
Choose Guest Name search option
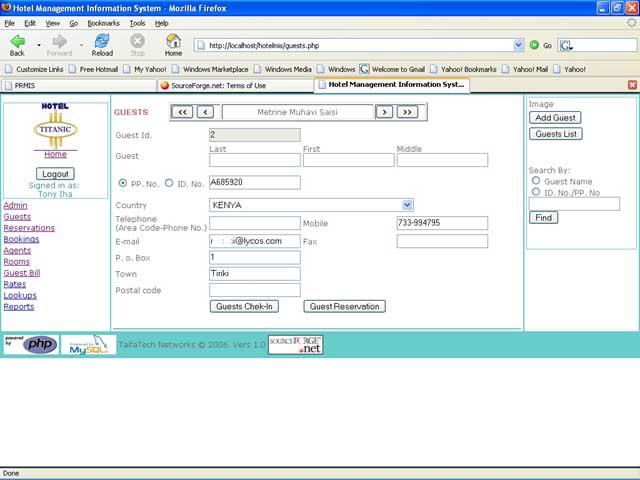(x=536, y=181)
